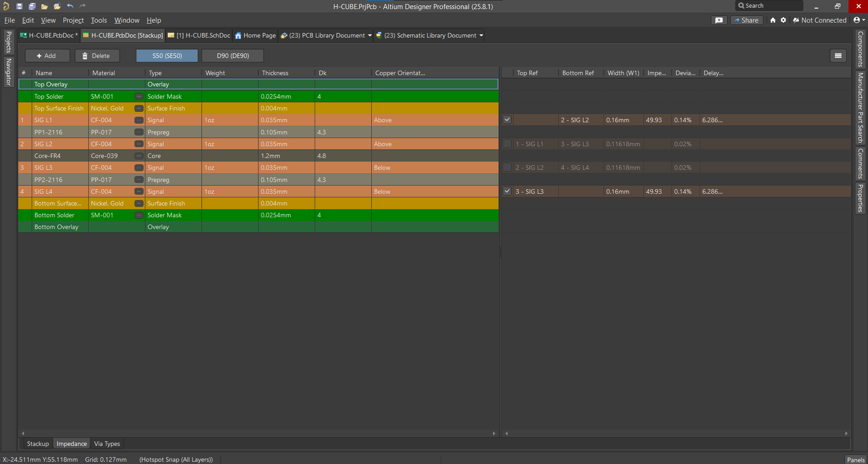Check the 1 - SIG L1 row checkbox
Image resolution: width=868 pixels, height=464 pixels.
pyautogui.click(x=507, y=144)
